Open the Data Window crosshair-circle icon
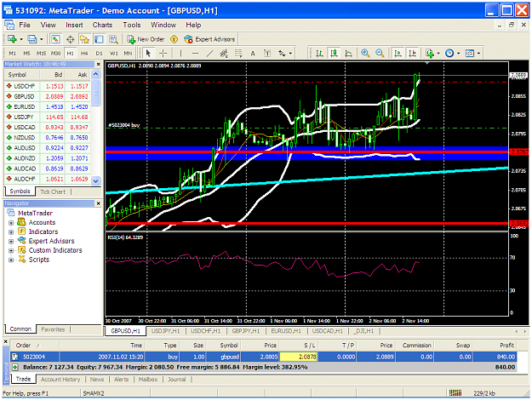Screen dimensions: 532x400 [x=71, y=39]
